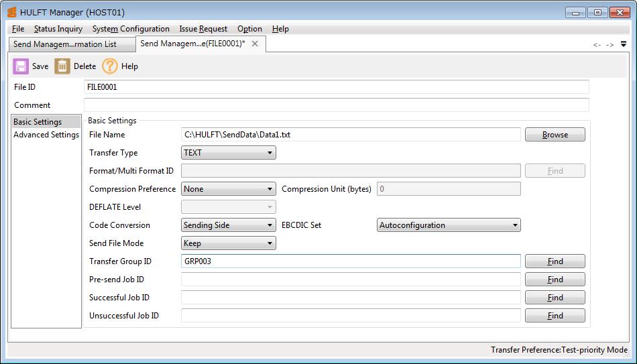Open the Code Conversion dropdown
This screenshot has height=364, width=637.
tap(228, 225)
